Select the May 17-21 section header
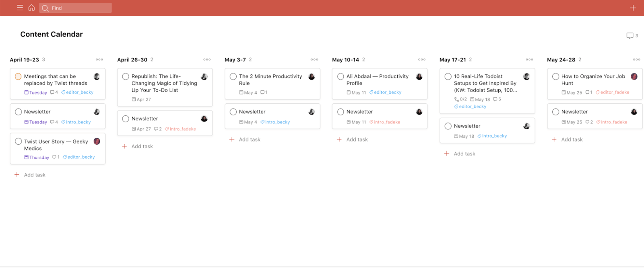This screenshot has width=644, height=268. pos(453,59)
